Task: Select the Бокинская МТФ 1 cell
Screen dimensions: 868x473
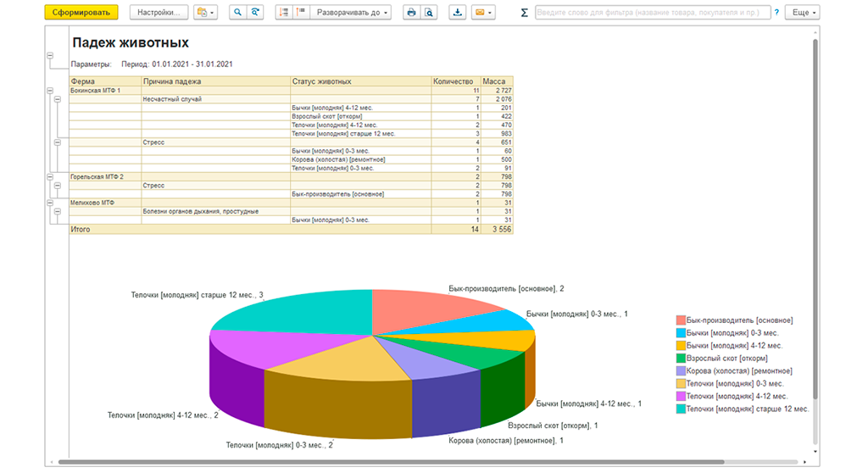Action: [105, 91]
